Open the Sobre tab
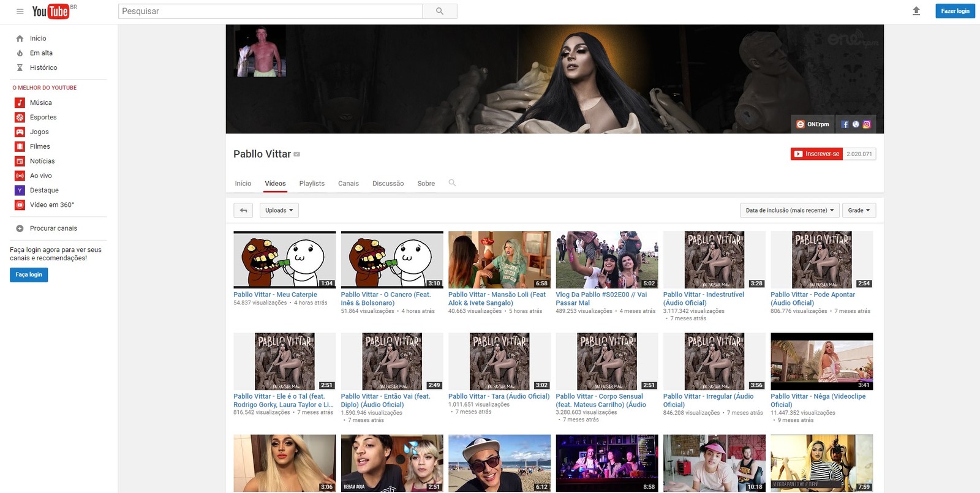The height and width of the screenshot is (493, 980). pyautogui.click(x=426, y=184)
